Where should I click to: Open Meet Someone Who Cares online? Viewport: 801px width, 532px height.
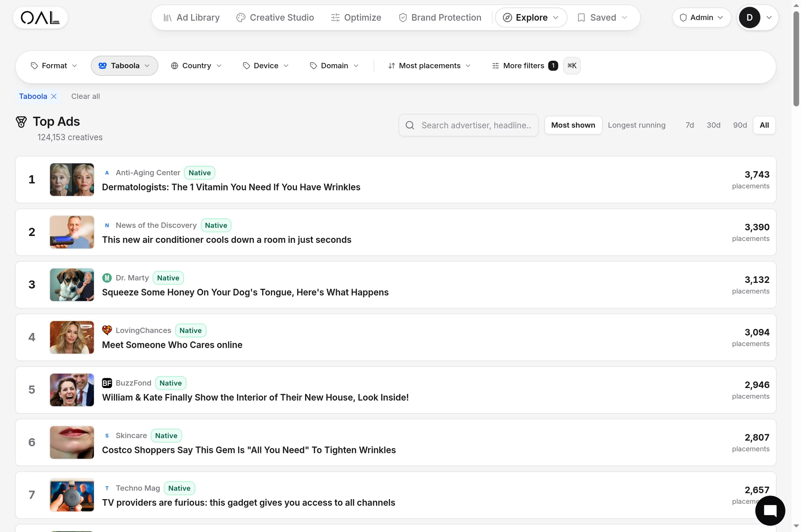pyautogui.click(x=172, y=345)
